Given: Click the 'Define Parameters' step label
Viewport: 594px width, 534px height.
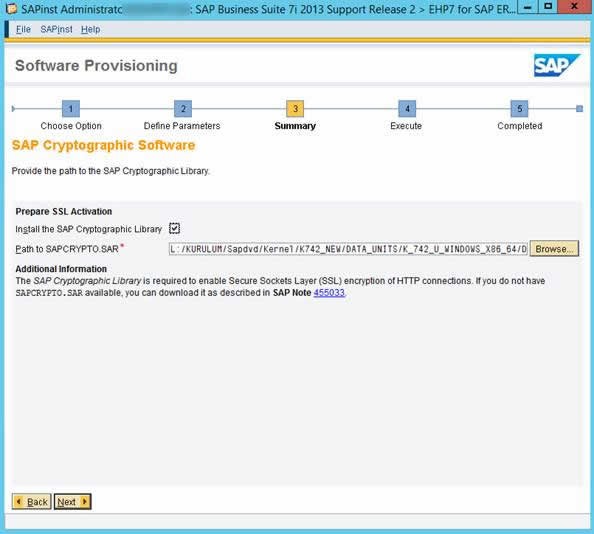Looking at the screenshot, I should (182, 126).
